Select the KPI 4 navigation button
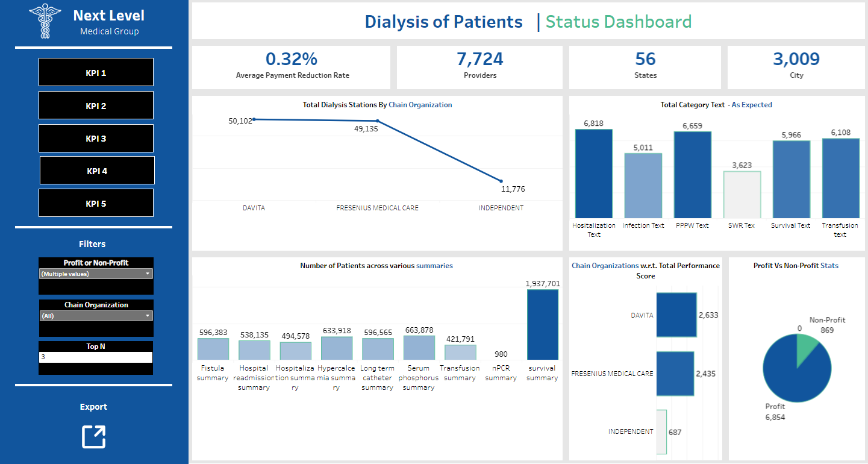 coord(97,171)
